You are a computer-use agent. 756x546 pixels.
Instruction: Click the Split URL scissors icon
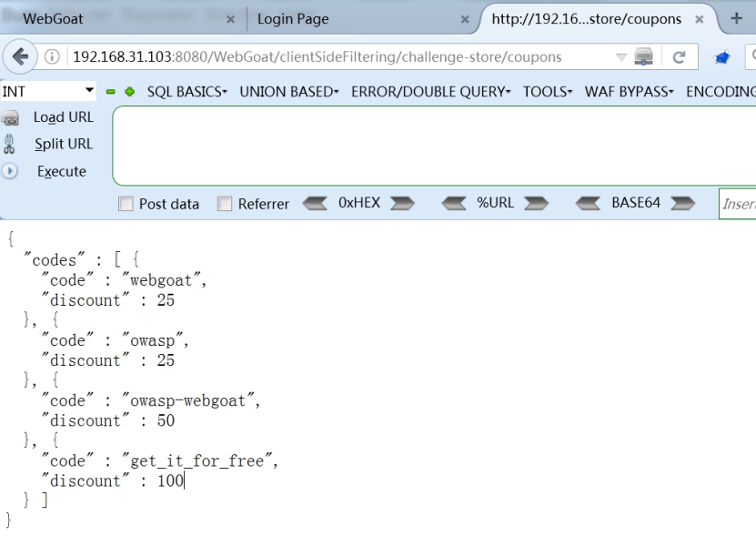point(9,144)
